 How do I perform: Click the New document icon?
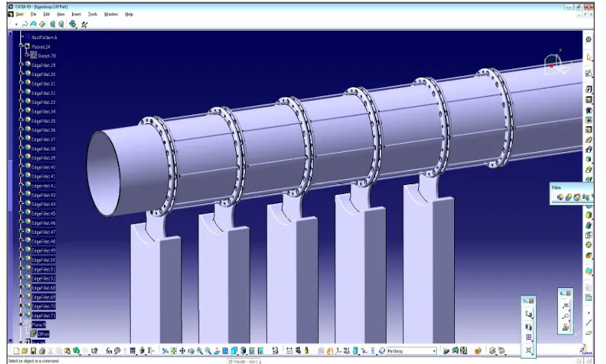coord(16,351)
